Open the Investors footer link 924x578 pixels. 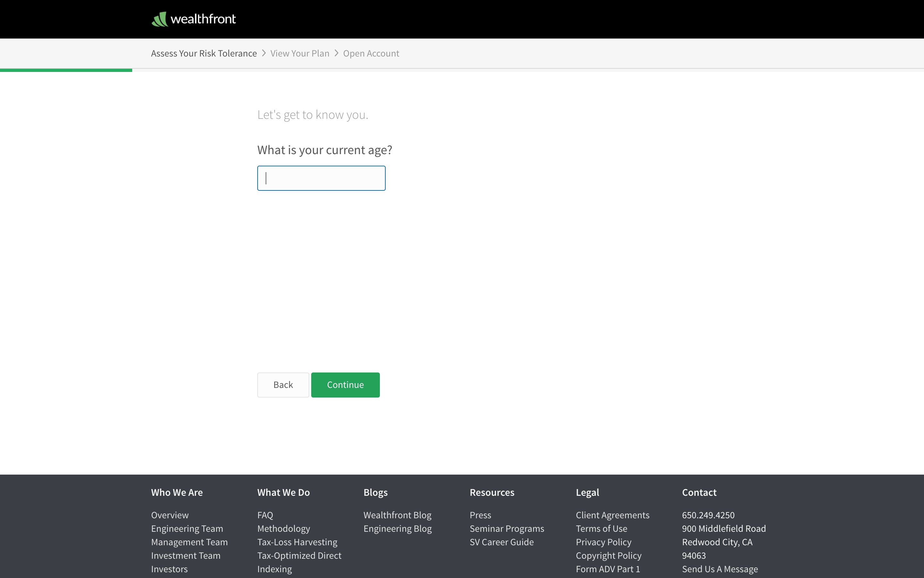click(x=169, y=569)
